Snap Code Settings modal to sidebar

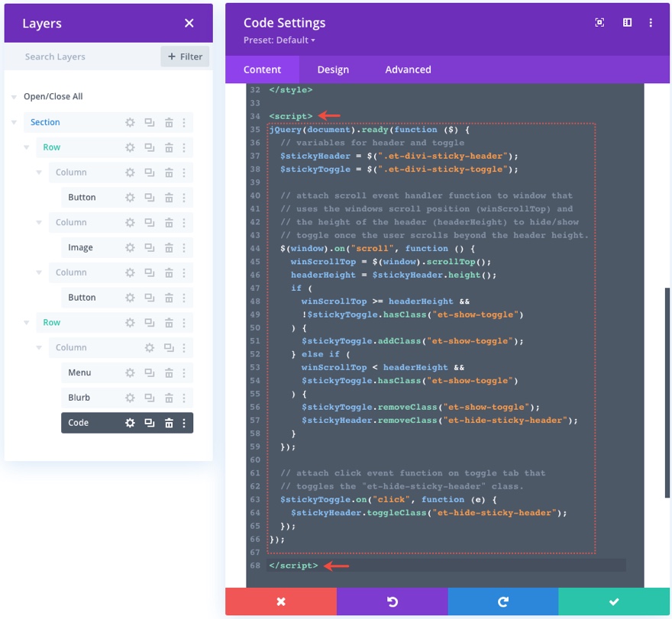[x=627, y=23]
